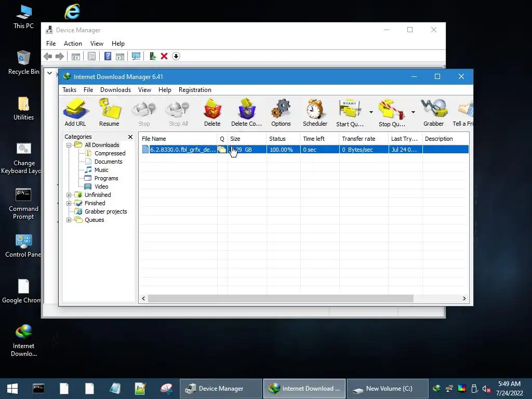532x399 pixels.
Task: Expand the Queues category
Action: 69,220
